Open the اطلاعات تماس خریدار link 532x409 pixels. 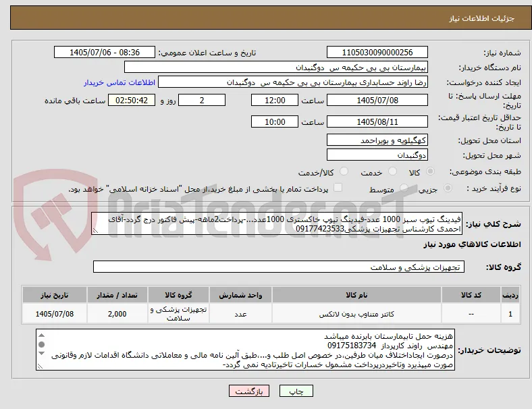(x=119, y=82)
